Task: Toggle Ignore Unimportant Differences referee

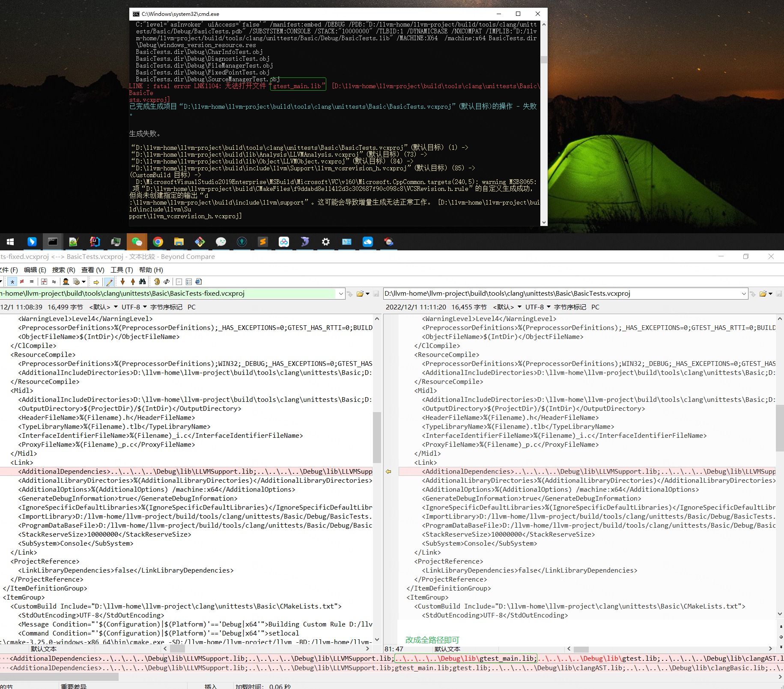Action: coord(66,282)
